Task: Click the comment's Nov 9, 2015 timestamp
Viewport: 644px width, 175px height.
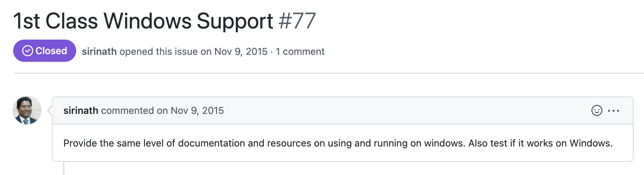Action: tap(197, 110)
